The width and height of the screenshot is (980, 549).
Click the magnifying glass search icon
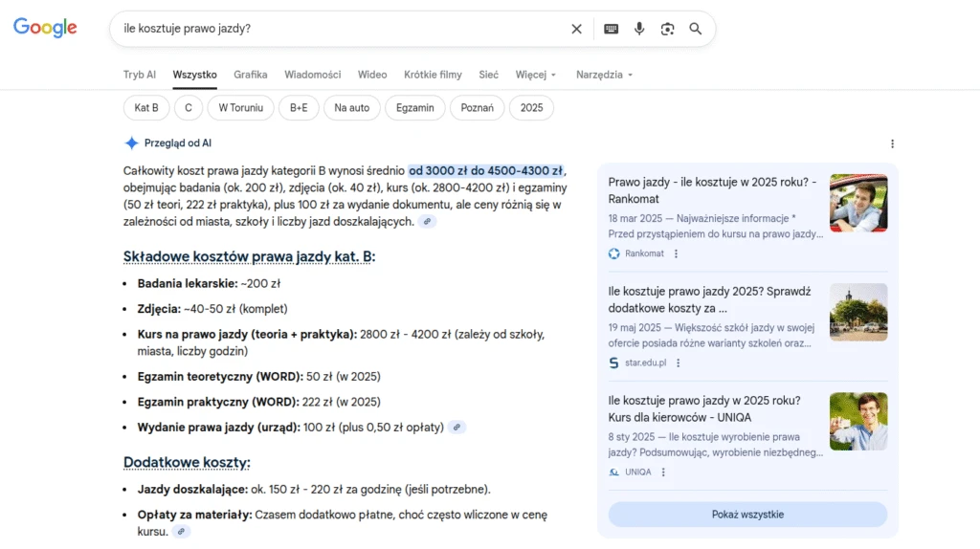696,29
